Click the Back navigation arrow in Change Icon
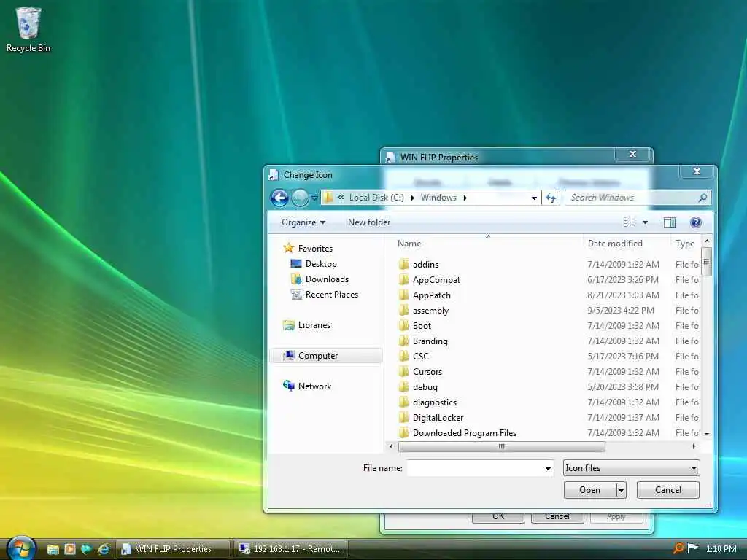Screen dimensions: 747x560 [x=279, y=198]
